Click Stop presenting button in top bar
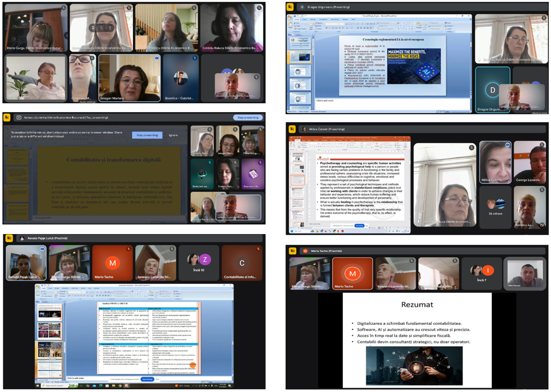Image resolution: width=551 pixels, height=392 pixels. point(248,118)
